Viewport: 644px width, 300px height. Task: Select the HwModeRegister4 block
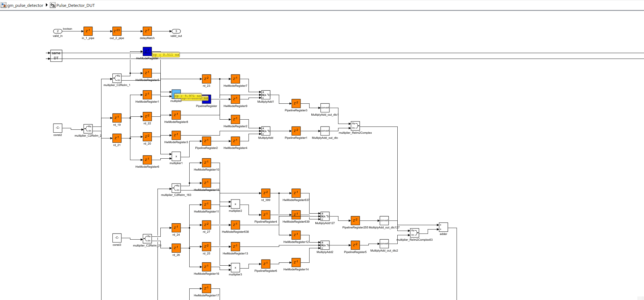pyautogui.click(x=235, y=141)
